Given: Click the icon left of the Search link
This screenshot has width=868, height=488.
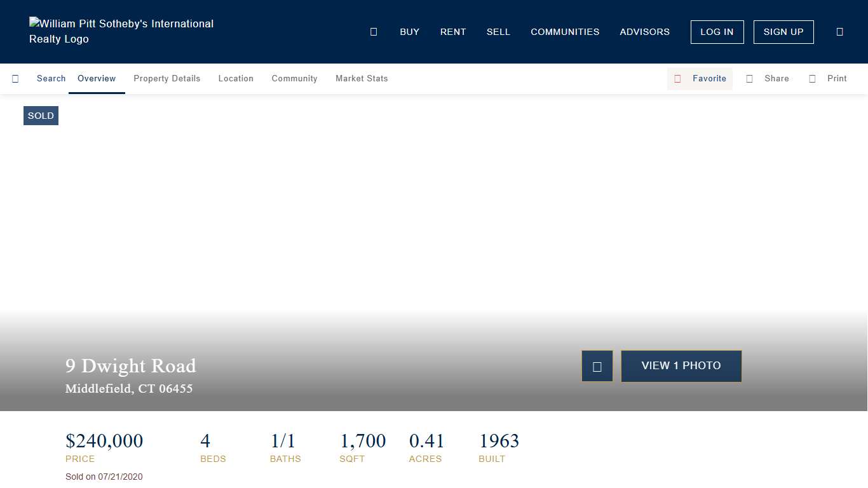Looking at the screenshot, I should tap(15, 79).
